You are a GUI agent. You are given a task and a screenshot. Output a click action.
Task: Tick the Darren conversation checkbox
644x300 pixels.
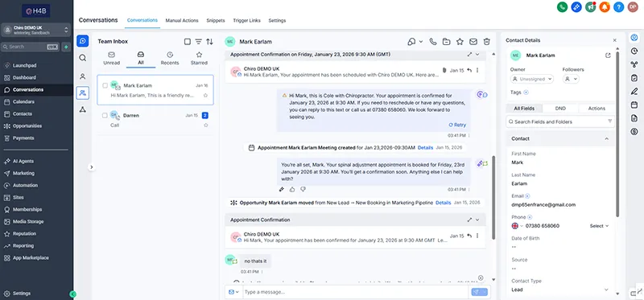click(105, 116)
